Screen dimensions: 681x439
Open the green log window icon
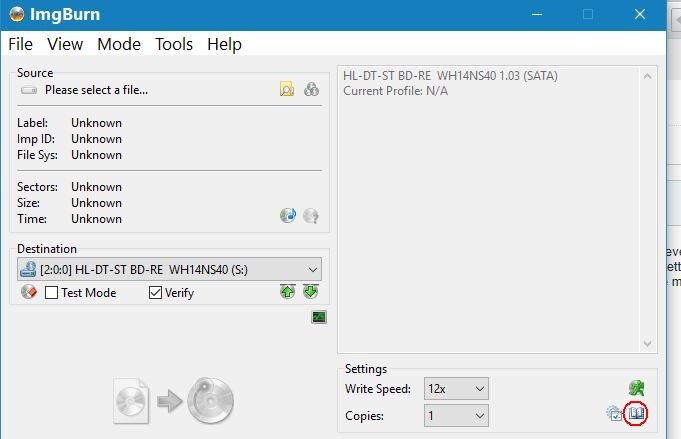pyautogui.click(x=319, y=317)
